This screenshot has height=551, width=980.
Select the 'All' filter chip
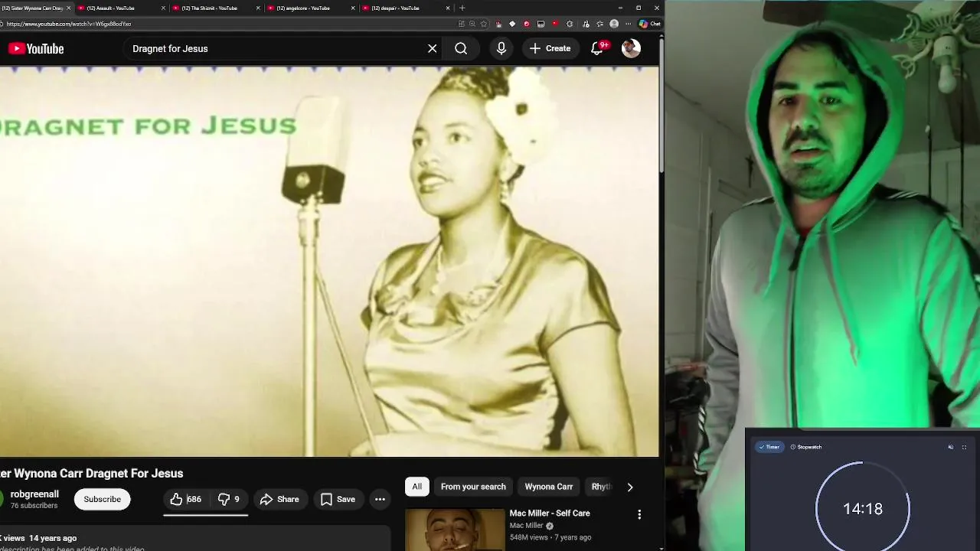click(x=416, y=487)
